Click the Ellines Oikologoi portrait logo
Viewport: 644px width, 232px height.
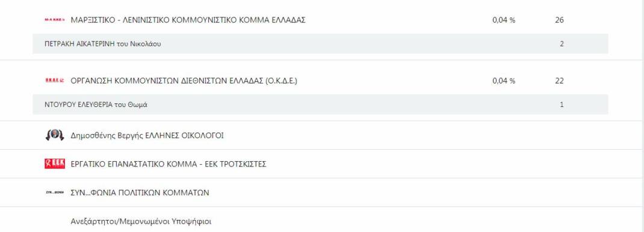pyautogui.click(x=55, y=135)
